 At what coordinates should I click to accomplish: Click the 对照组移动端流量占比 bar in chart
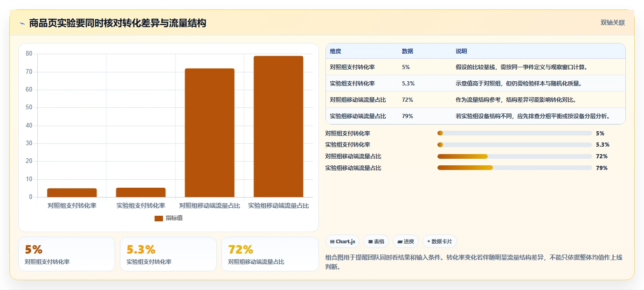click(209, 133)
